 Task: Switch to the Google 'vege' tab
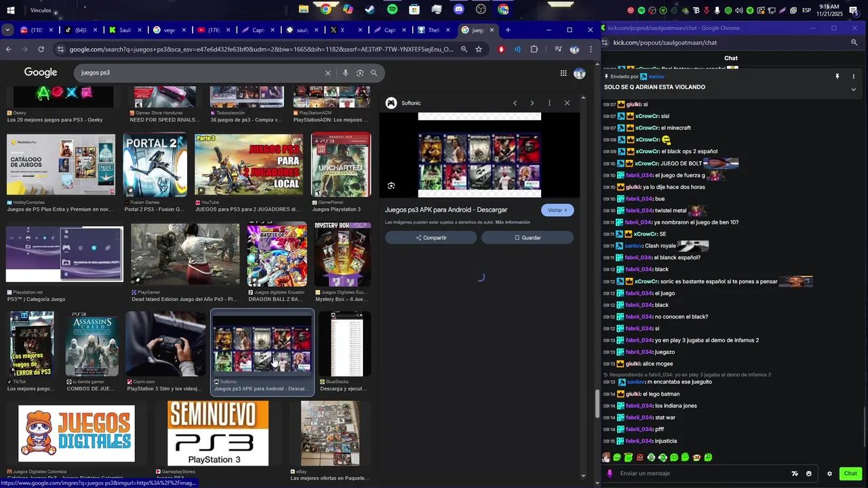pyautogui.click(x=165, y=30)
